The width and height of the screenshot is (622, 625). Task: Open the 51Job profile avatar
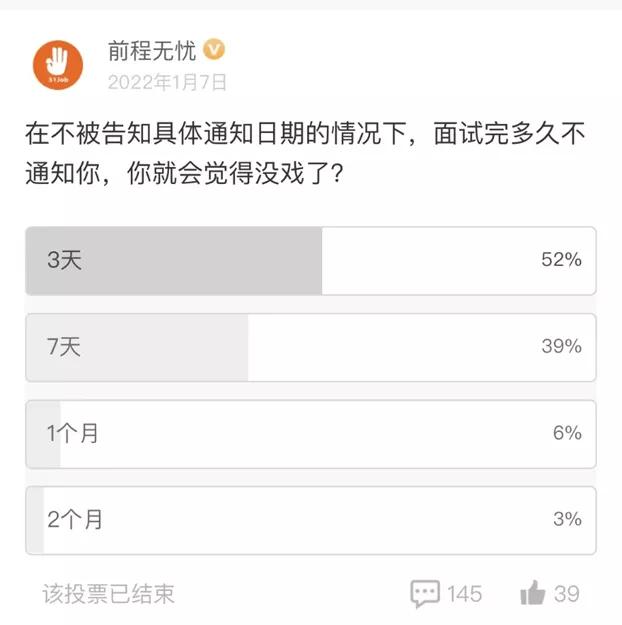59,65
